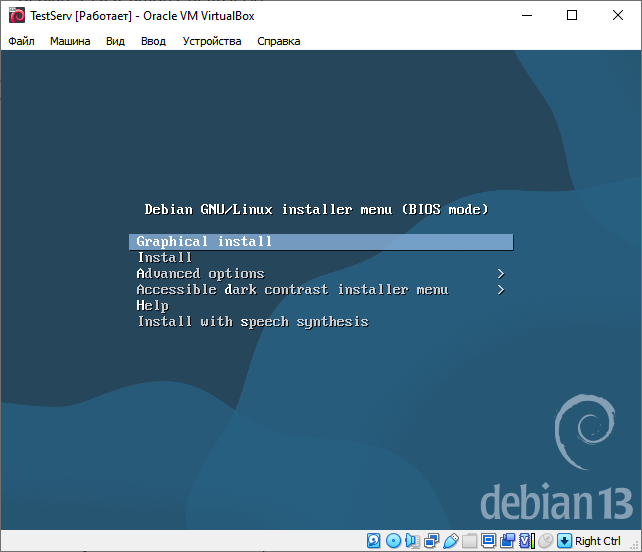Click the audio status indicator
This screenshot has height=552, width=642.
[412, 541]
